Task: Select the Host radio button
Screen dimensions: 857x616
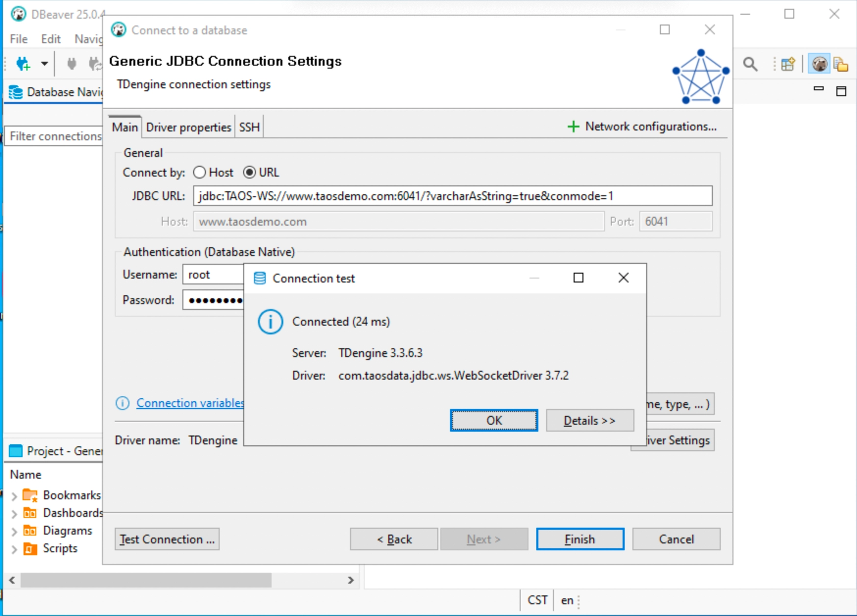Action: [x=200, y=173]
